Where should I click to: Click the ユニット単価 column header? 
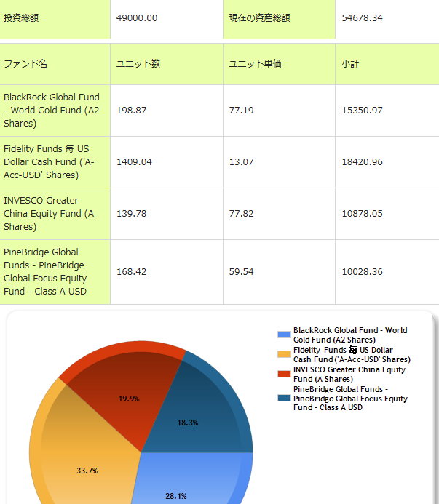[x=255, y=64]
